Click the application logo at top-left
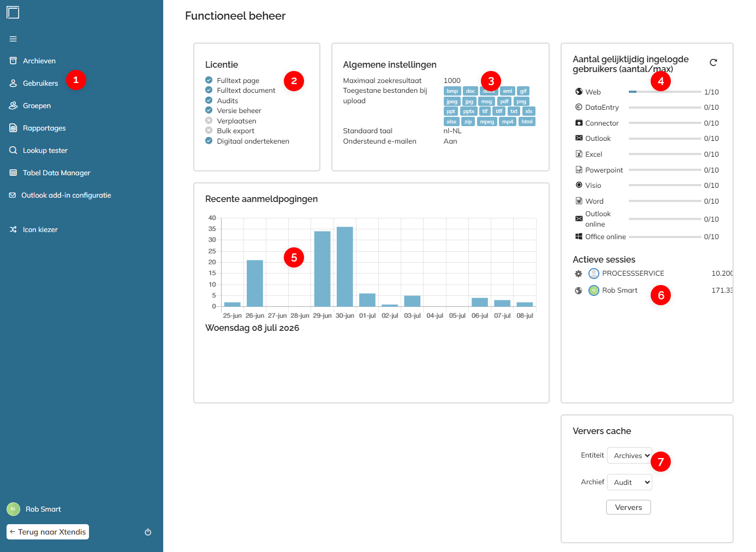This screenshot has width=756, height=552. pyautogui.click(x=13, y=12)
